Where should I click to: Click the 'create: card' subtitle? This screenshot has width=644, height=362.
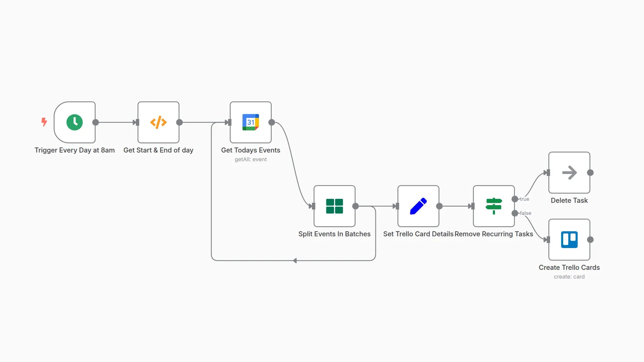click(569, 277)
